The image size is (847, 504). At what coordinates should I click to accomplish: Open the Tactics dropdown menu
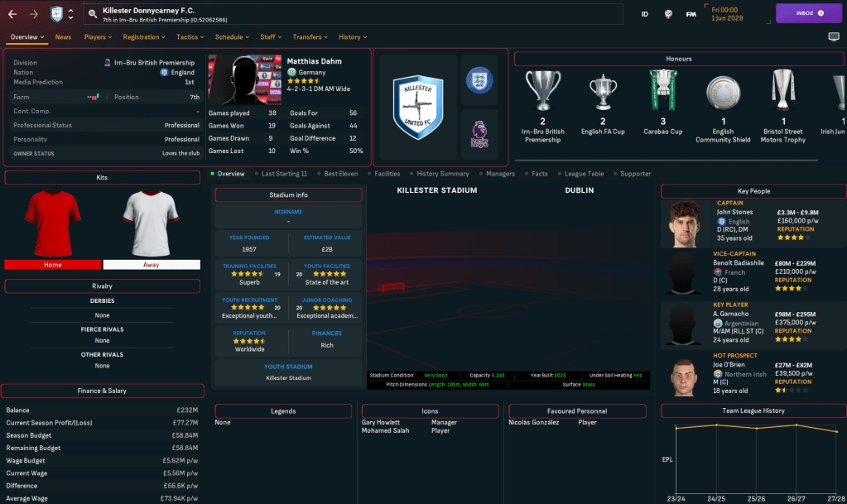tap(191, 37)
